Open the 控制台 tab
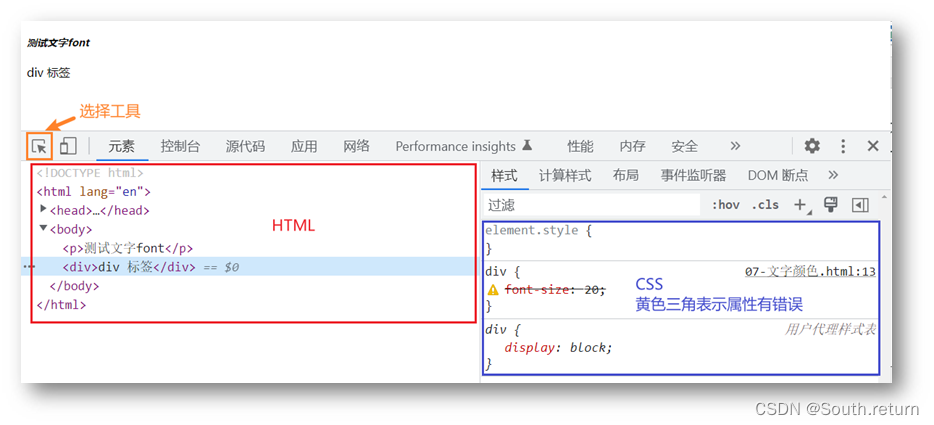This screenshot has height=425, width=934. 180,147
